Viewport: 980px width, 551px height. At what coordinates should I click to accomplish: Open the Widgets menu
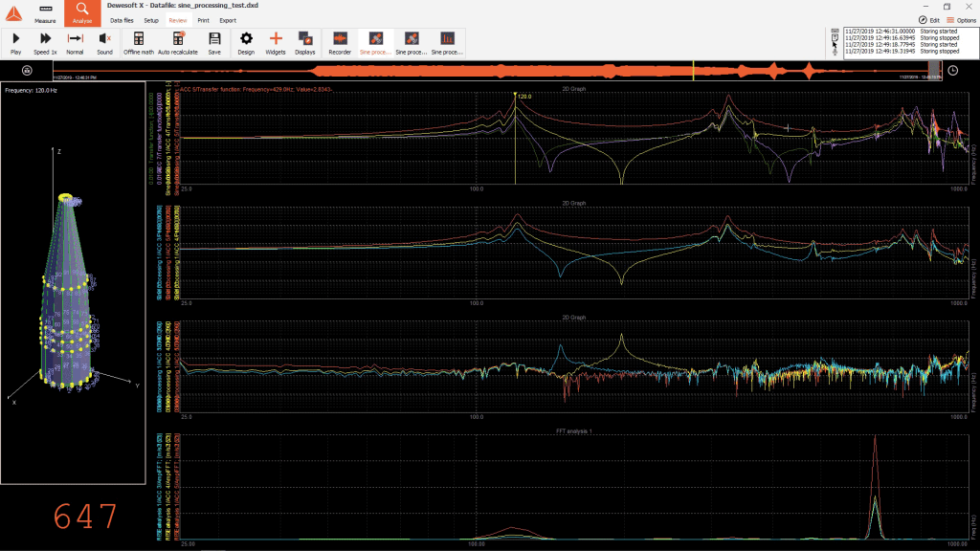276,42
